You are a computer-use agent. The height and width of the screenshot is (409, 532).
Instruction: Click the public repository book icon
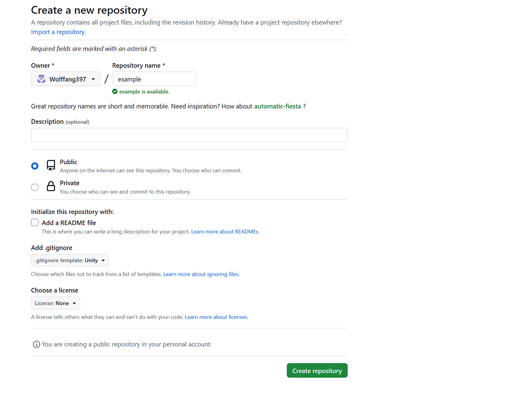pyautogui.click(x=51, y=165)
